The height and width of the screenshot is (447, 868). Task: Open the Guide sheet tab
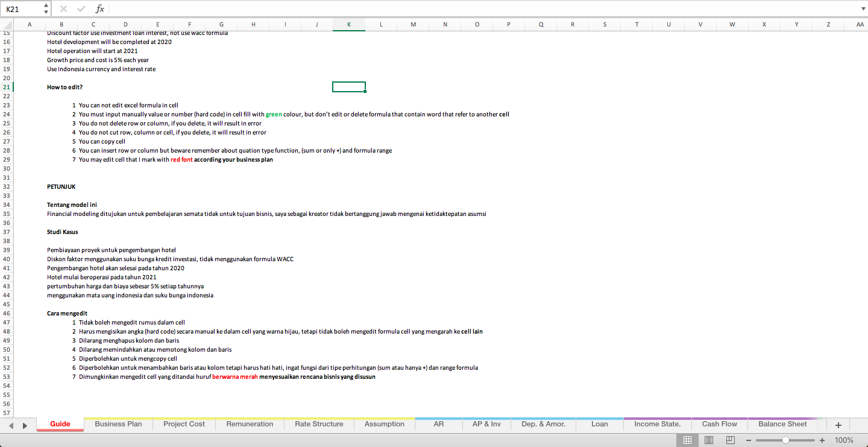(60, 424)
